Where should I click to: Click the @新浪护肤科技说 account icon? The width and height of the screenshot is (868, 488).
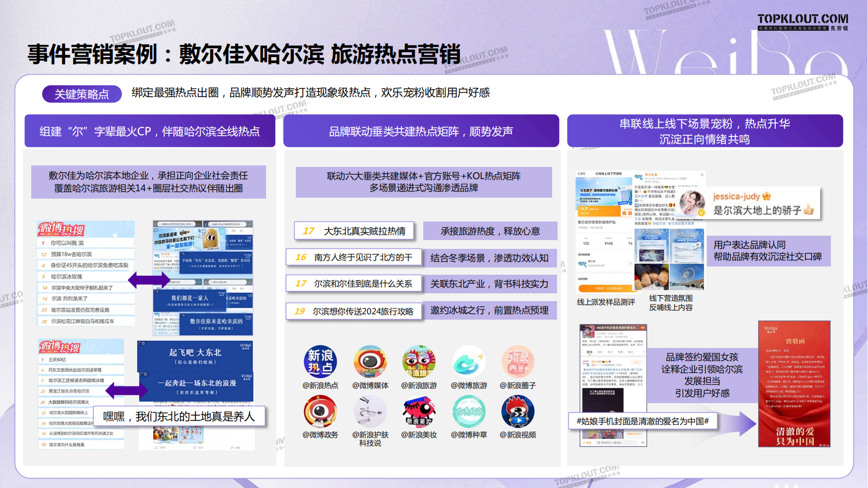[370, 411]
